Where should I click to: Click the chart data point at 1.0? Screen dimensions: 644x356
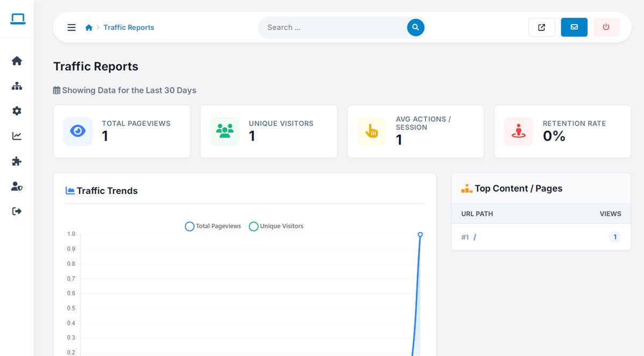(420, 234)
